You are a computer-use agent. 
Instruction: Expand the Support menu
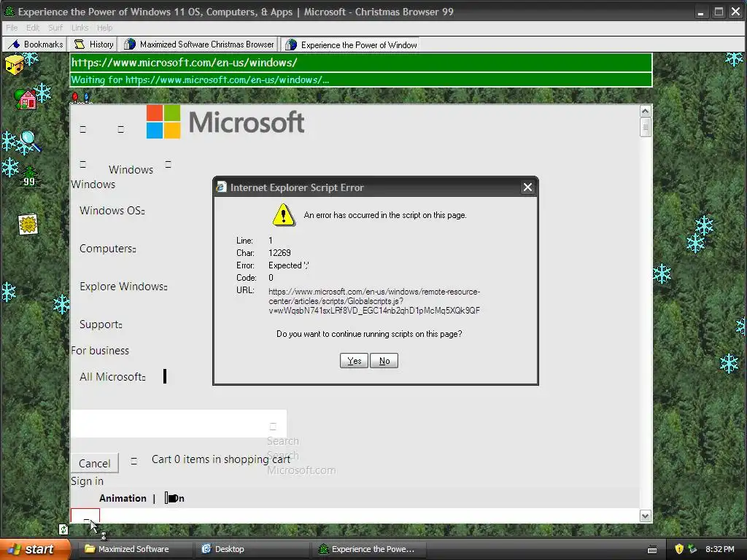[x=101, y=324]
